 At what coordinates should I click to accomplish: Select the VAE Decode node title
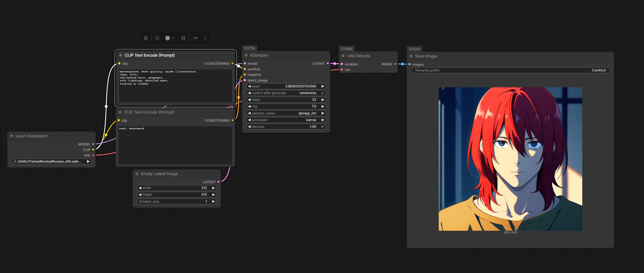tap(359, 56)
